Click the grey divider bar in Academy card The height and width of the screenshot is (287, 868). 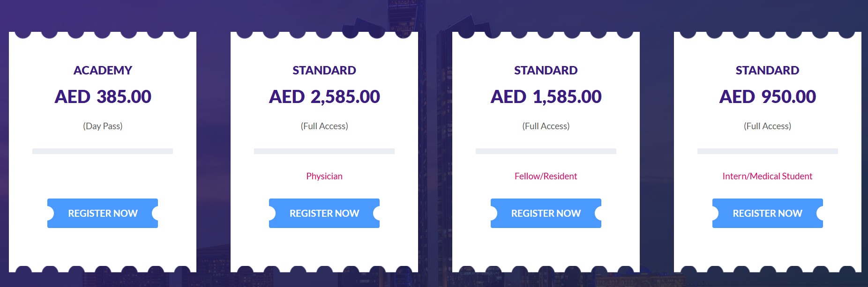click(x=103, y=151)
